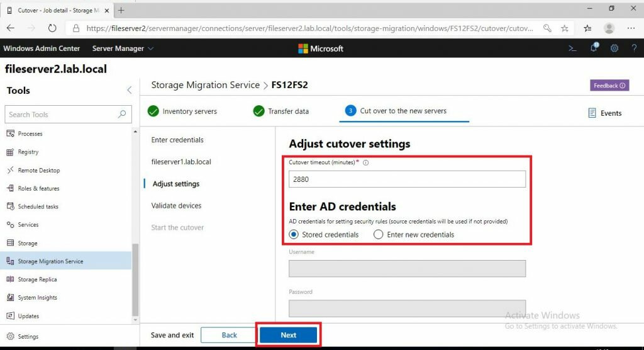Viewport: 644px width, 350px height.
Task: Click the Cutover timeout minutes field
Action: (407, 179)
